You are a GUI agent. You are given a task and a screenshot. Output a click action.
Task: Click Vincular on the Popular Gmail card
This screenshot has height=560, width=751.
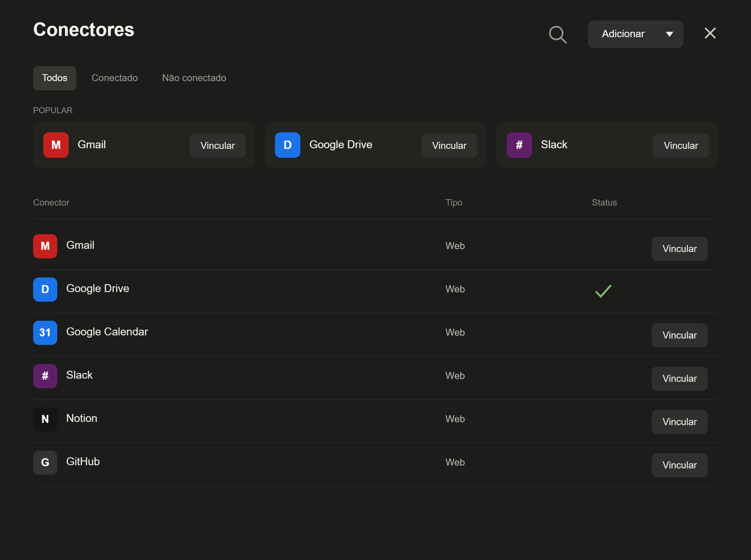217,146
